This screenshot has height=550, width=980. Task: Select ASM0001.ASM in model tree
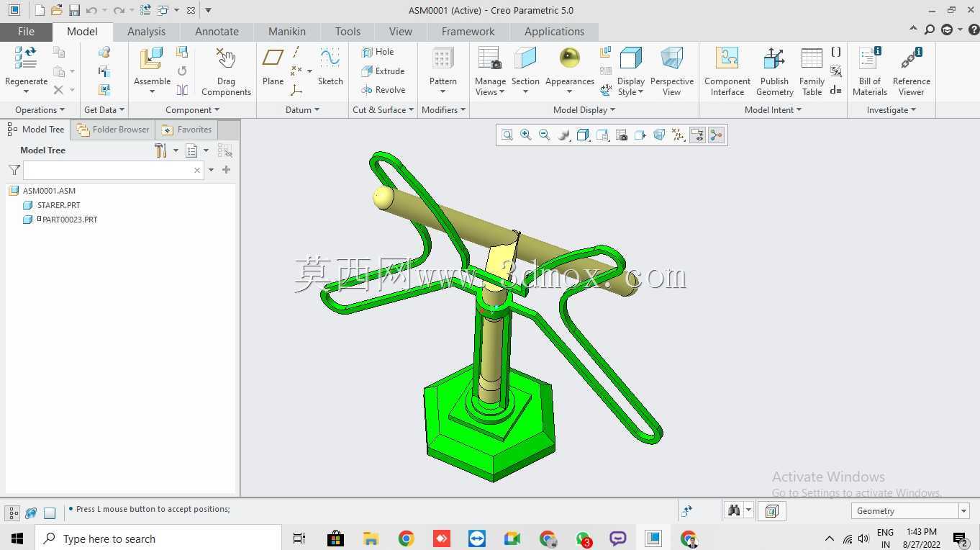[49, 191]
